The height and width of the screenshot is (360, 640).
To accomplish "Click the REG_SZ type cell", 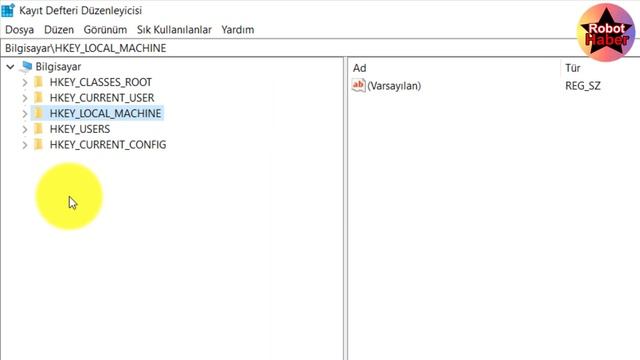I will pyautogui.click(x=583, y=86).
